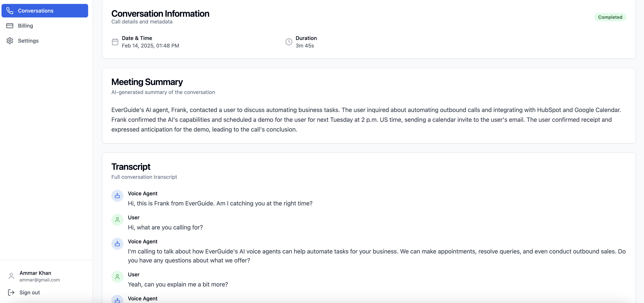
Task: Click the Settings gear icon
Action: (x=10, y=41)
